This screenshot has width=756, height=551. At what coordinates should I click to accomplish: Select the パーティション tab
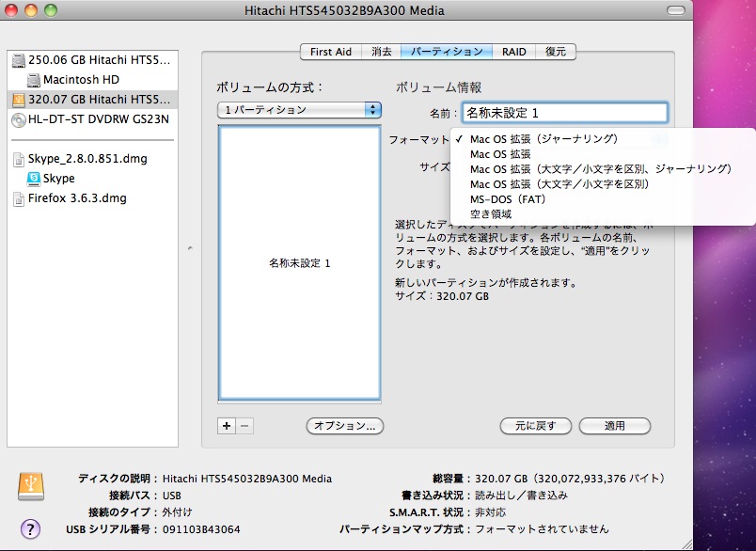[x=447, y=52]
